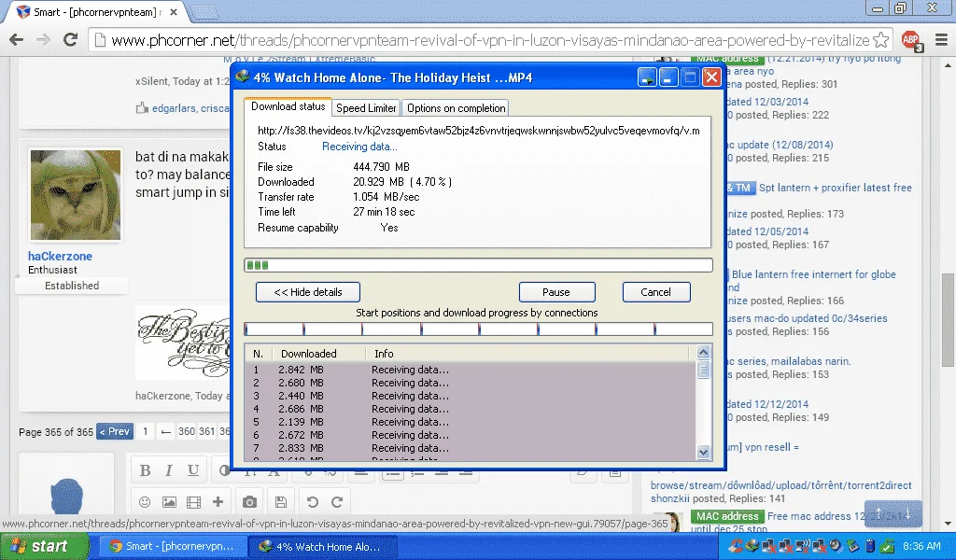Insert an image into the reply editor
The image size is (956, 560).
[x=169, y=502]
